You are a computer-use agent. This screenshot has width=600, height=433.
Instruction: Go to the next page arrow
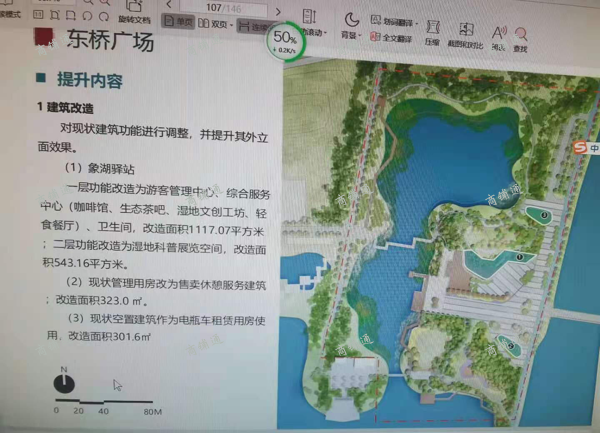(x=277, y=9)
